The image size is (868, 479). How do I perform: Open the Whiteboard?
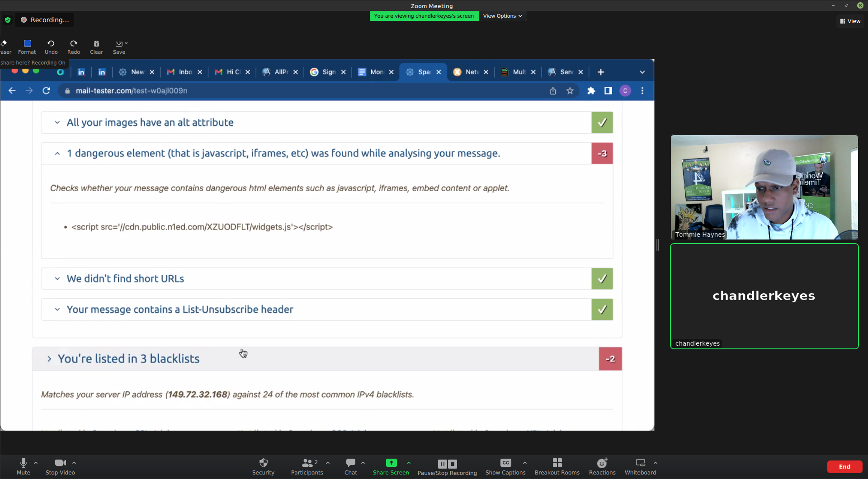click(640, 466)
